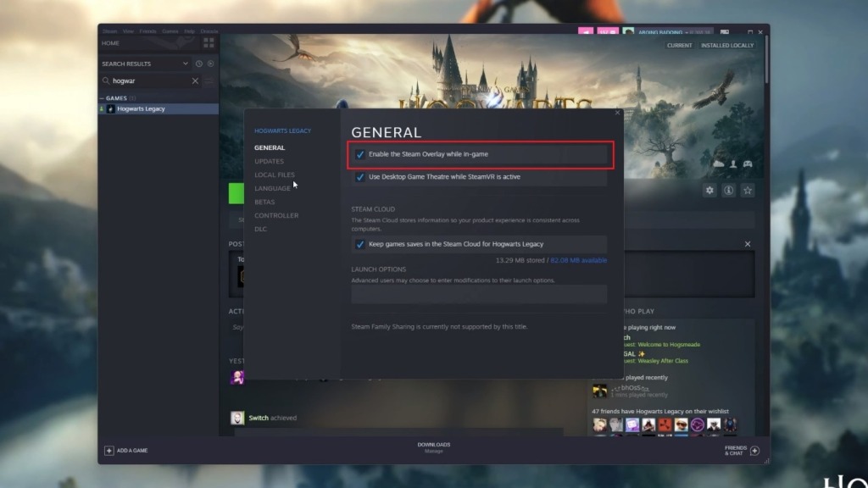Click the bhOsS friend avatar

coord(599,391)
